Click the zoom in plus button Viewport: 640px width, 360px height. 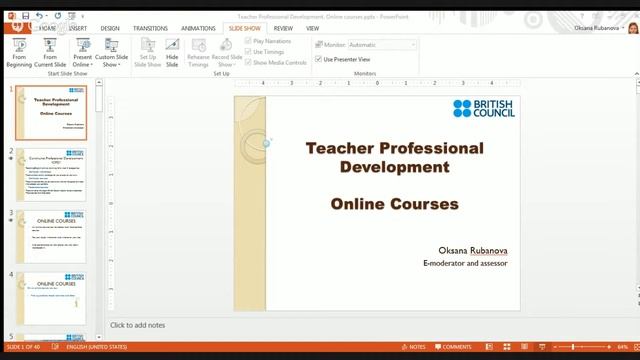coord(609,347)
